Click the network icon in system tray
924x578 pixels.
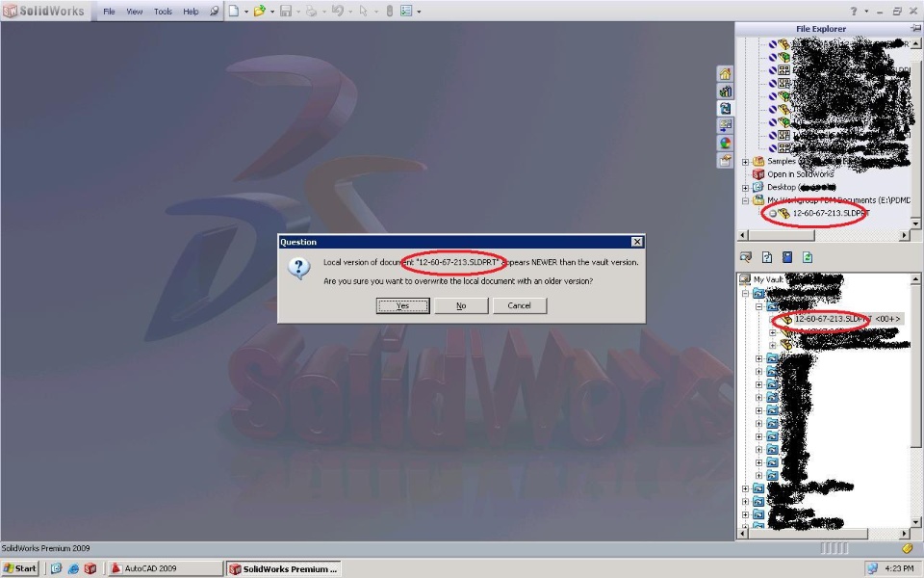872,568
